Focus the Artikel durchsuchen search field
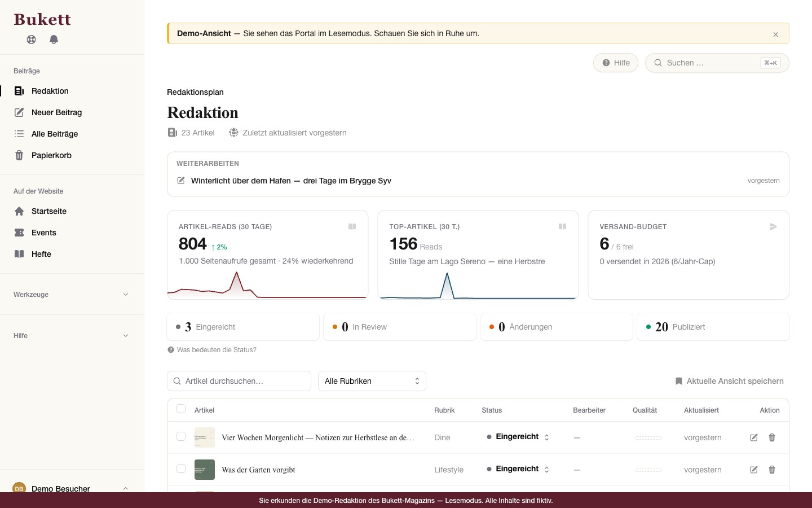Viewport: 812px width, 508px height. [x=239, y=381]
